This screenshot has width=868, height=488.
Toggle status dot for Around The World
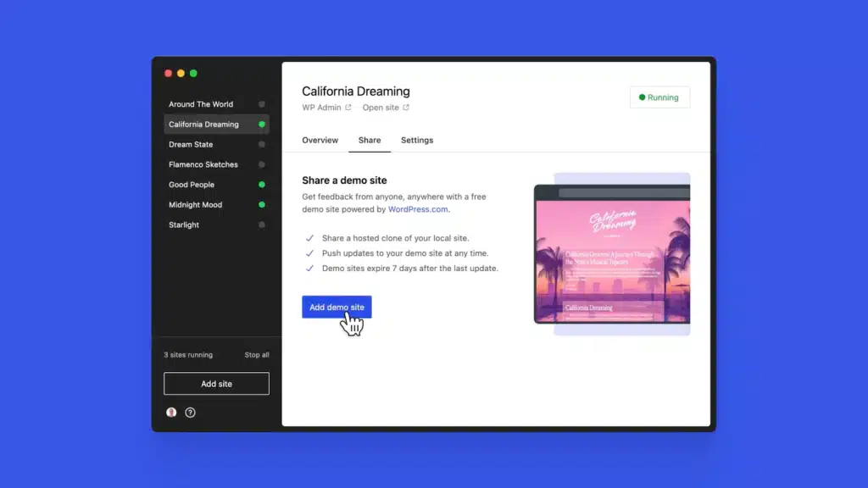(262, 104)
